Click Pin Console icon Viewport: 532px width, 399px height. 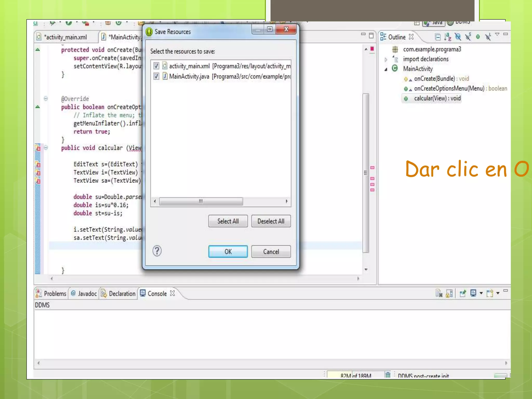[463, 294]
